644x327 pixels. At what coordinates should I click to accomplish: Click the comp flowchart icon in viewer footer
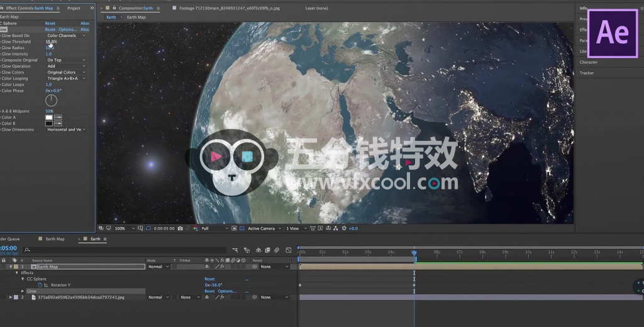(x=336, y=228)
